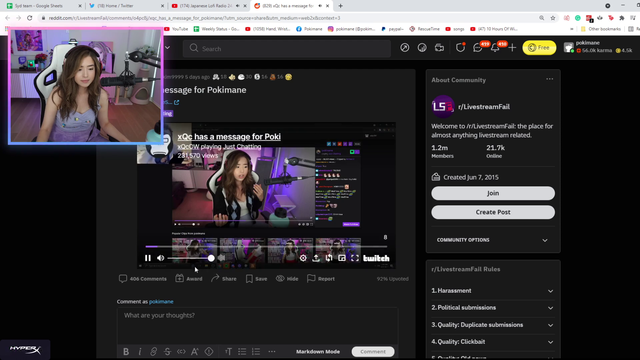Adjust the video volume slider knob
This screenshot has height=360, width=640.
tap(211, 258)
